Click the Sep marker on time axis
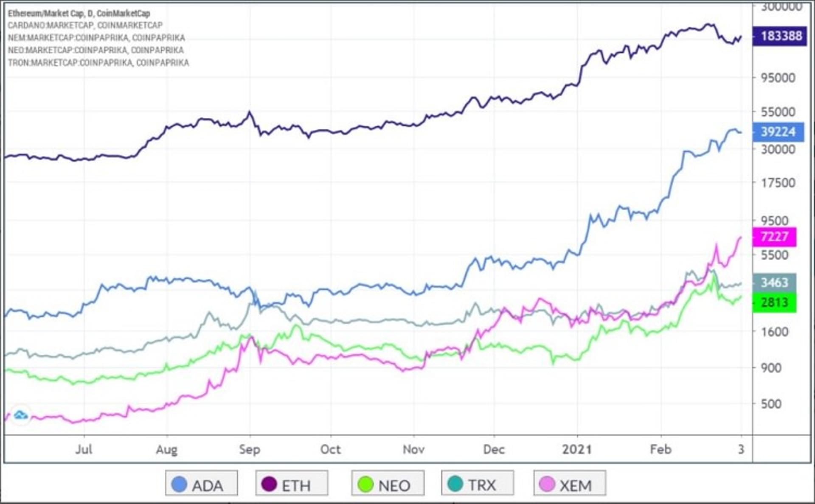Screen dimensions: 815x504 (250, 449)
